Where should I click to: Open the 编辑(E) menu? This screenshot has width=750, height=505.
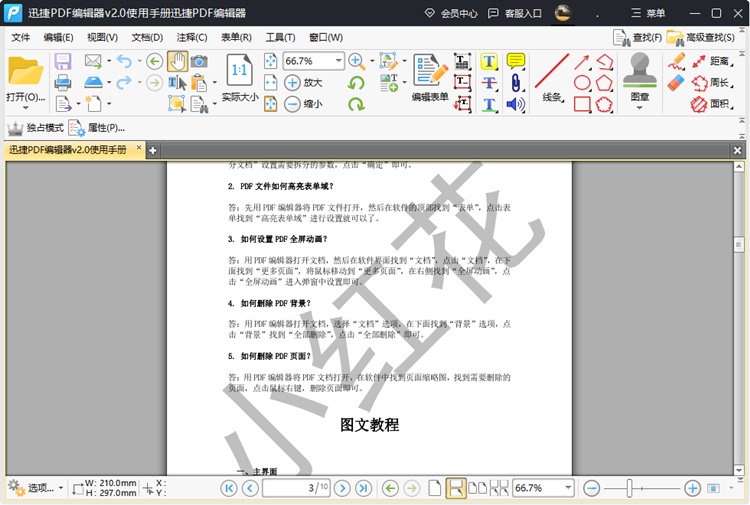point(58,37)
